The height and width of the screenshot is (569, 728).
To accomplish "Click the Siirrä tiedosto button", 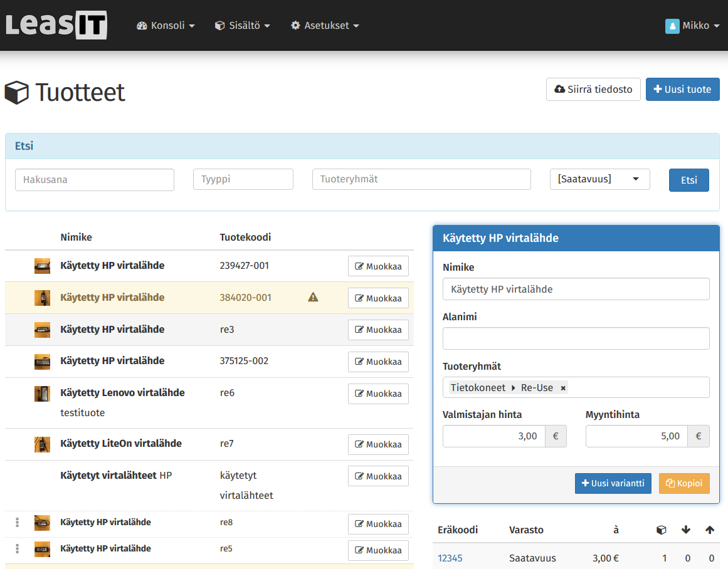I will 593,89.
